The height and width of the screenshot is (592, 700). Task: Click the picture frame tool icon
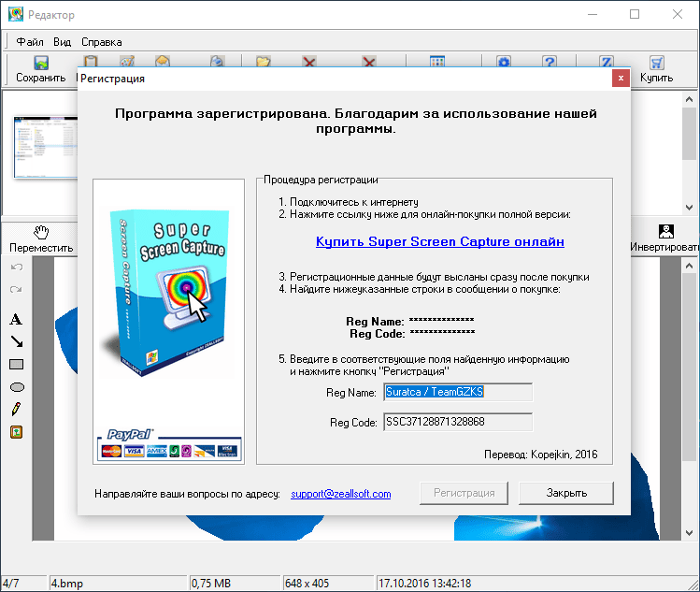pyautogui.click(x=16, y=432)
